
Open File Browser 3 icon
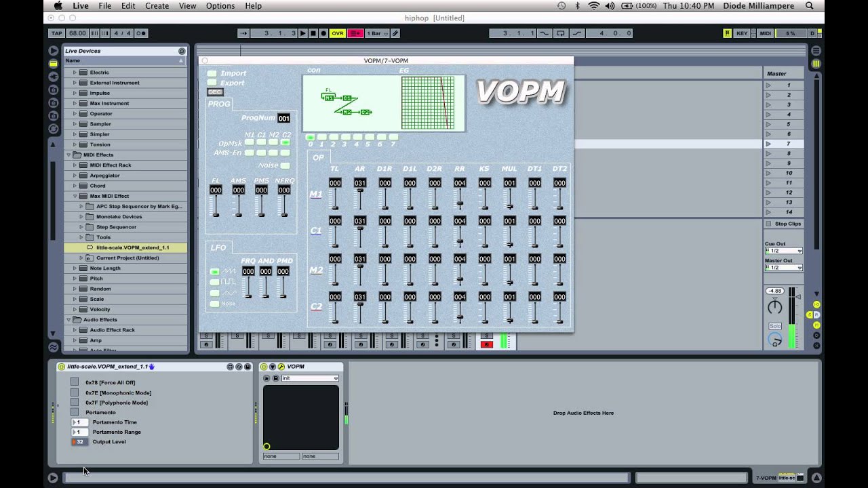point(53,115)
